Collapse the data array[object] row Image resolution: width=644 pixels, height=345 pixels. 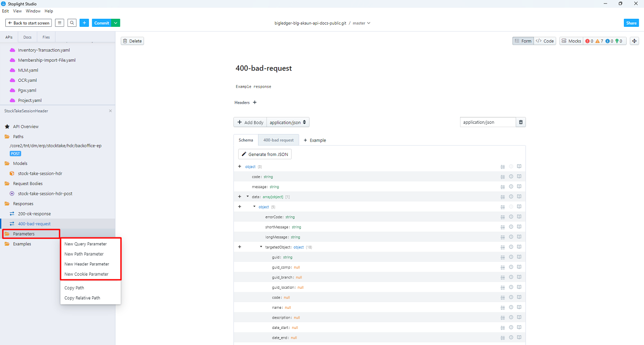coord(248,197)
